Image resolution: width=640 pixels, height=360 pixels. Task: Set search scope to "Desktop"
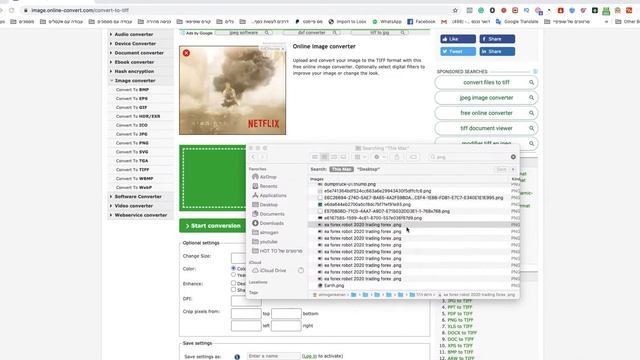[368, 169]
